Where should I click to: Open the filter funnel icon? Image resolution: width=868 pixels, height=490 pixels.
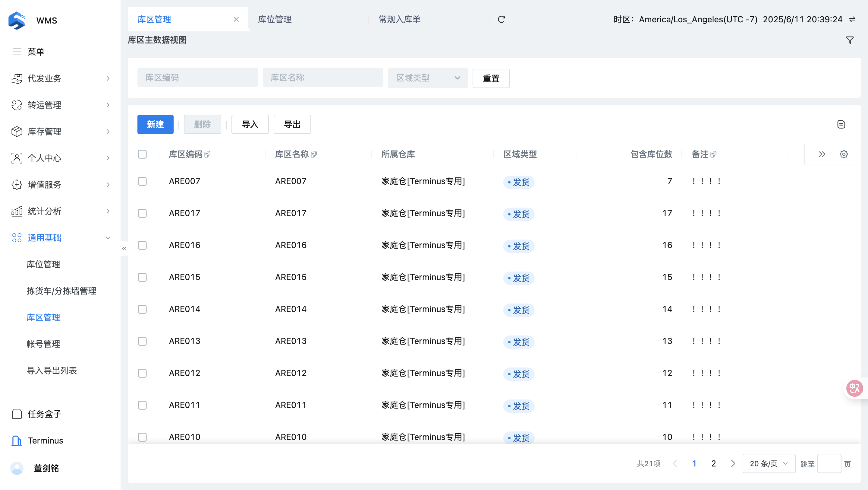850,40
